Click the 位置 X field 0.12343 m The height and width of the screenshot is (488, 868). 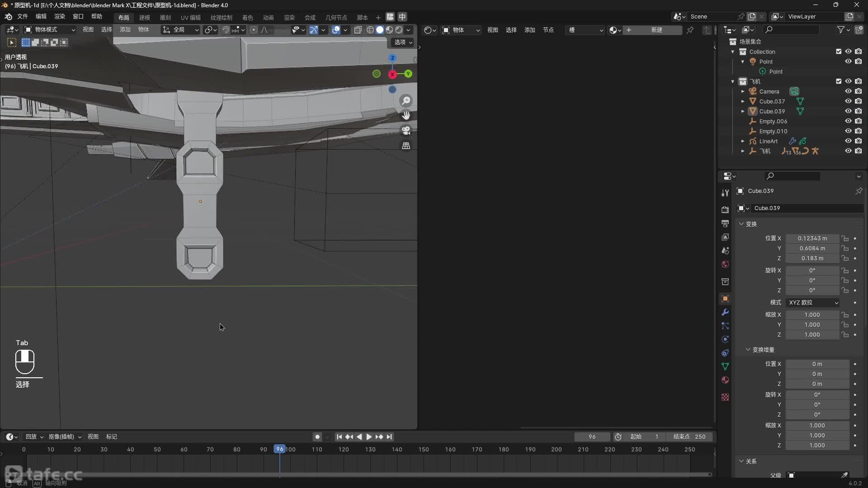click(x=812, y=239)
